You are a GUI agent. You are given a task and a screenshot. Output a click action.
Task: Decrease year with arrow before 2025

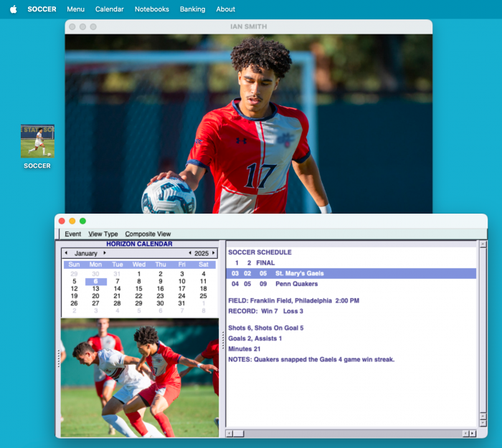click(190, 253)
